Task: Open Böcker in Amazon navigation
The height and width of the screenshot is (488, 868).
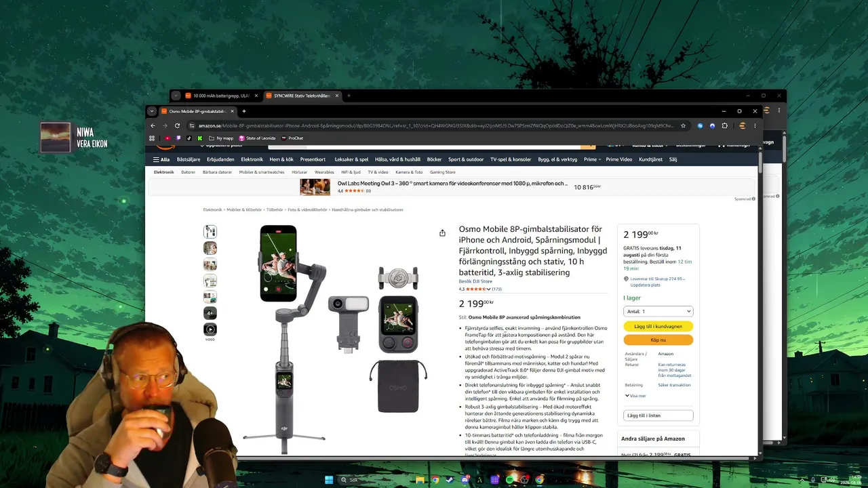Action: click(x=435, y=159)
